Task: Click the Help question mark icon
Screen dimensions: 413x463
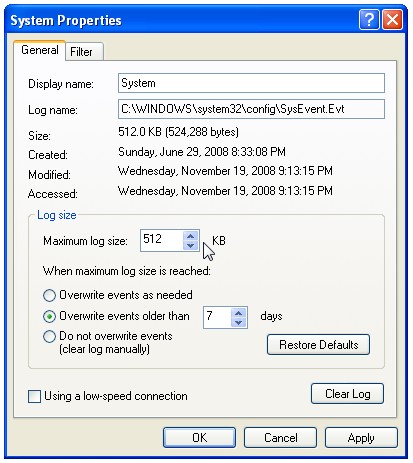Action: tap(369, 20)
